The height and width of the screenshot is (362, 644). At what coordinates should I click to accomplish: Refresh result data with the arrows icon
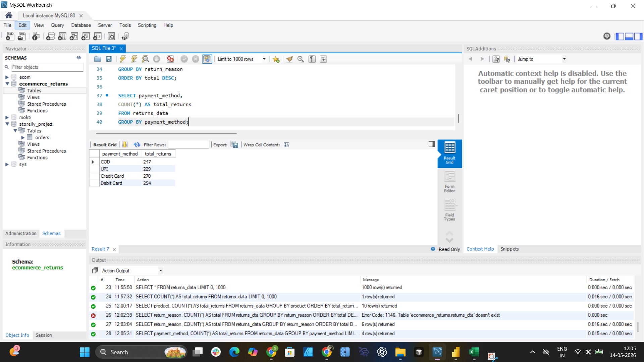[137, 145]
